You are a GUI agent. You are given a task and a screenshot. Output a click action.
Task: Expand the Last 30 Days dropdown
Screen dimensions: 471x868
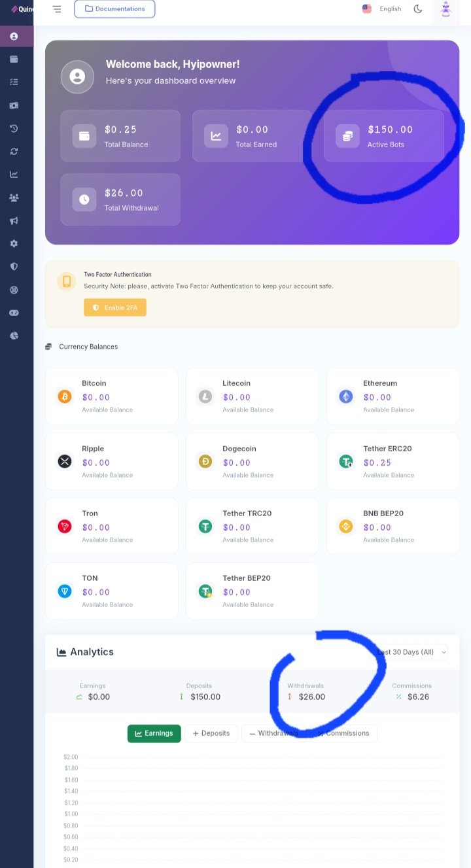coord(411,652)
